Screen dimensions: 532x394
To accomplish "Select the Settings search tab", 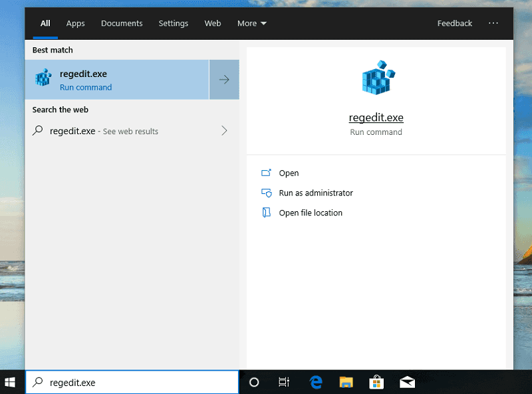I will tap(173, 23).
